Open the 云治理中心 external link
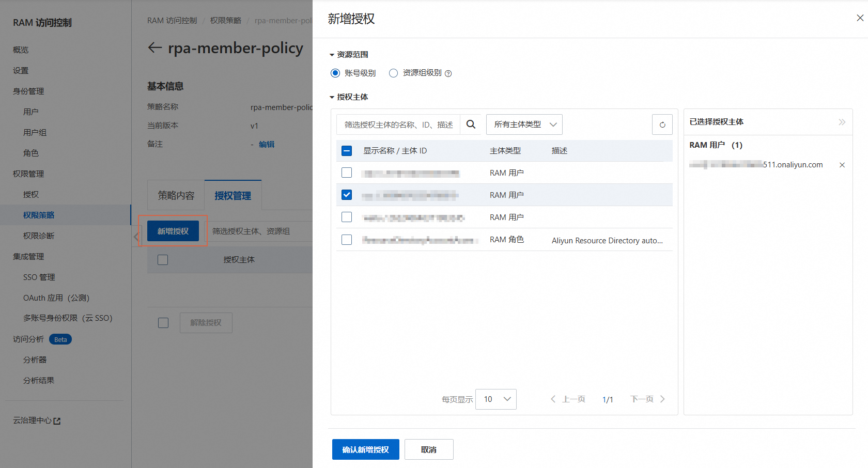Viewport: 868px width, 468px height. (37, 420)
